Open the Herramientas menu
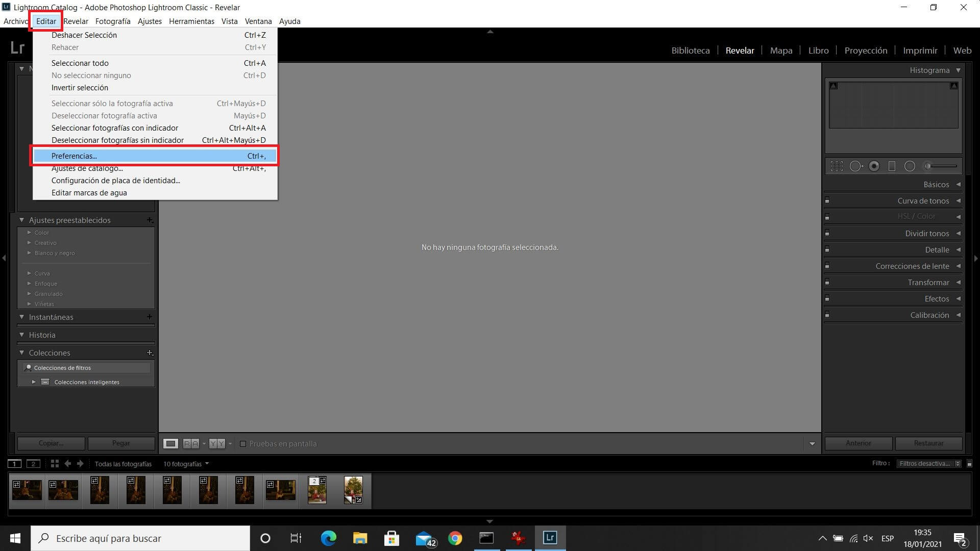Viewport: 980px width, 551px height. click(x=191, y=21)
